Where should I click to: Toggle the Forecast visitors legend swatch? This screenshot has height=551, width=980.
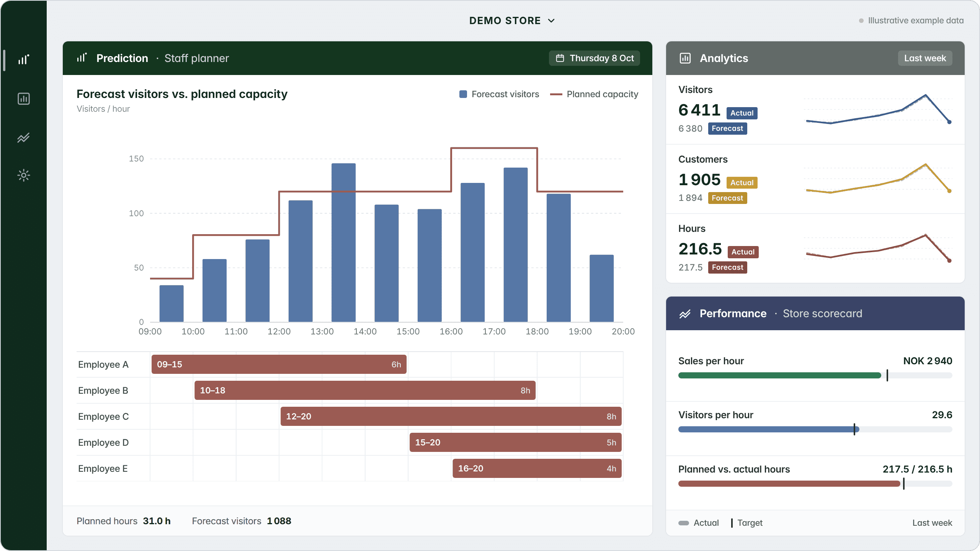463,94
